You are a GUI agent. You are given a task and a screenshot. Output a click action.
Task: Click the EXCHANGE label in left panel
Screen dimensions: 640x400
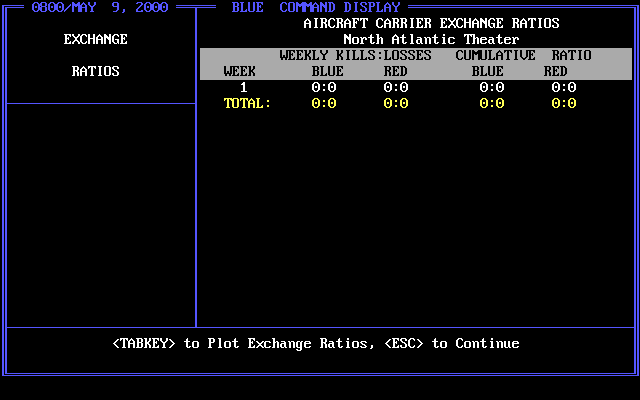click(x=96, y=40)
